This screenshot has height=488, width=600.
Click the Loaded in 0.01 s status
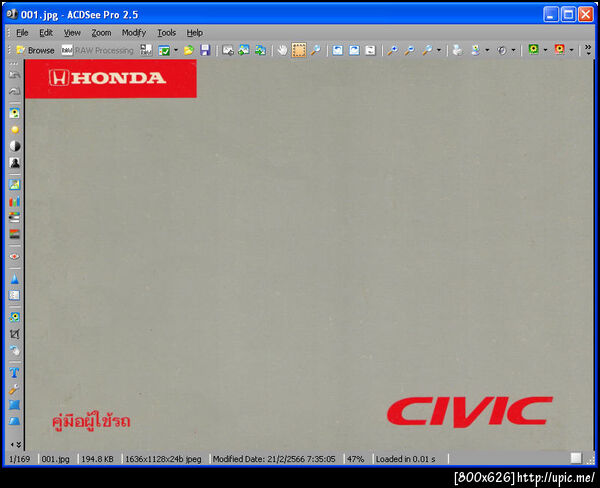click(406, 459)
